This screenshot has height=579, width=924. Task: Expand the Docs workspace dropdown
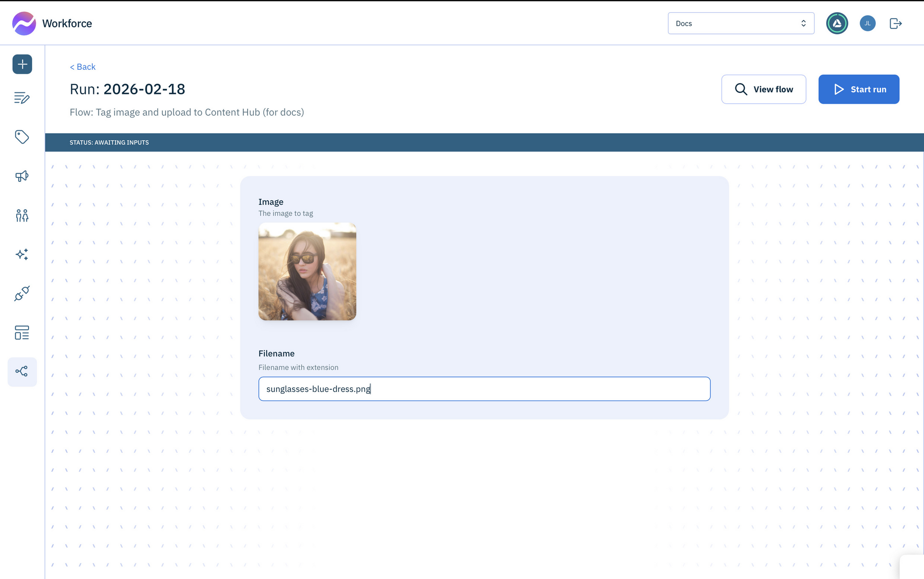click(x=741, y=24)
